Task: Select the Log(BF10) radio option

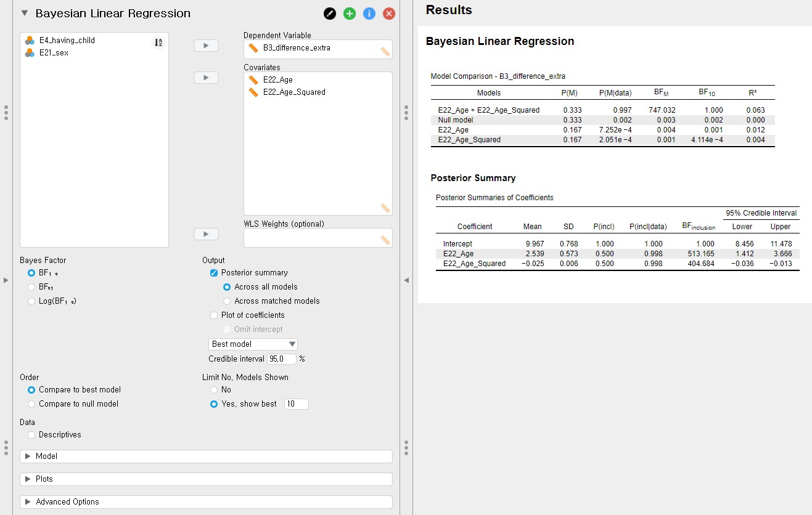Action: 31,301
